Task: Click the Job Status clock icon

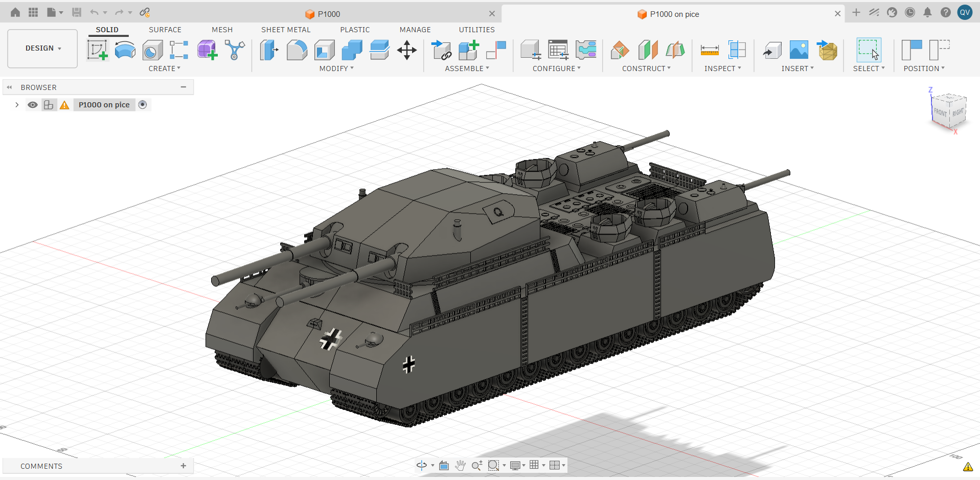Action: coord(910,12)
